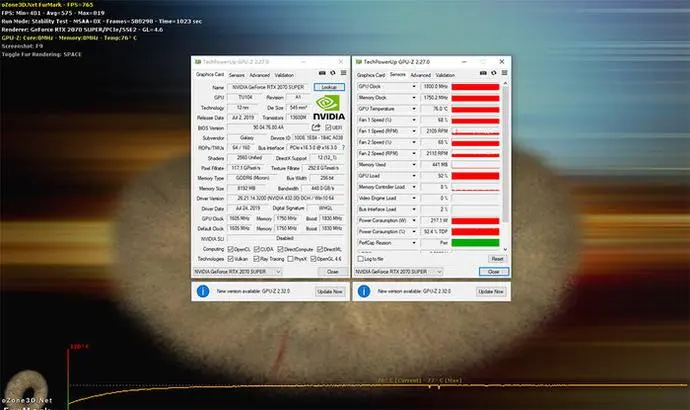Click the GPU Clock red sensor graph
Viewport: 690px width, 410px height.
[x=475, y=87]
